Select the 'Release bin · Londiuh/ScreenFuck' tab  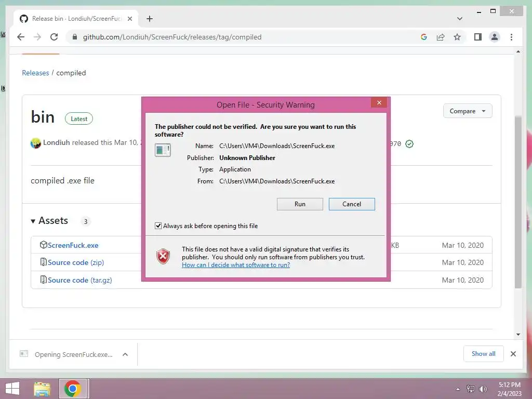[x=76, y=19]
